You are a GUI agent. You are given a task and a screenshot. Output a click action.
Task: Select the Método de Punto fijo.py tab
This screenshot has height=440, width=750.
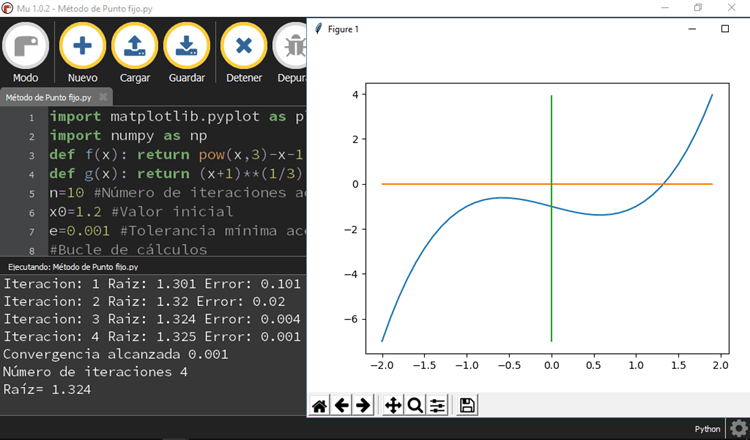(49, 98)
